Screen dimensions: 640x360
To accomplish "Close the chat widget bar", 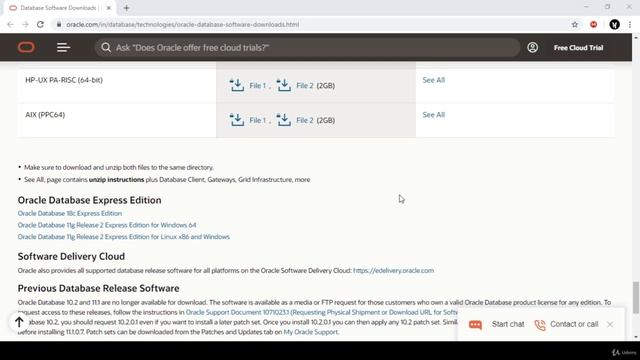I will (610, 324).
